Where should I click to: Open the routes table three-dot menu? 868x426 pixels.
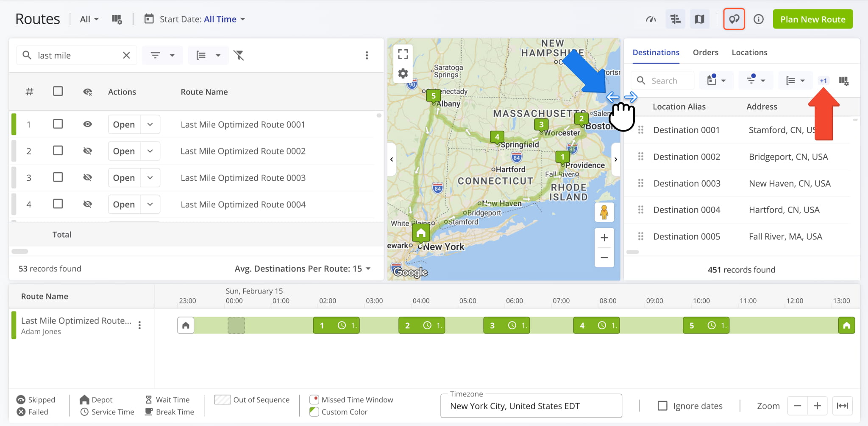367,55
